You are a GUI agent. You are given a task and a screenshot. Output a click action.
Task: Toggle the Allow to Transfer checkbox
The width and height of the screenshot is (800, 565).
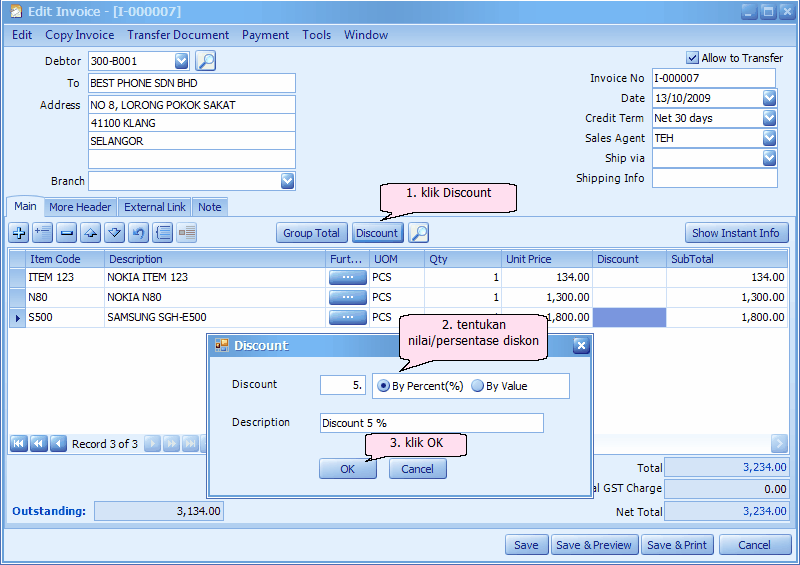693,58
